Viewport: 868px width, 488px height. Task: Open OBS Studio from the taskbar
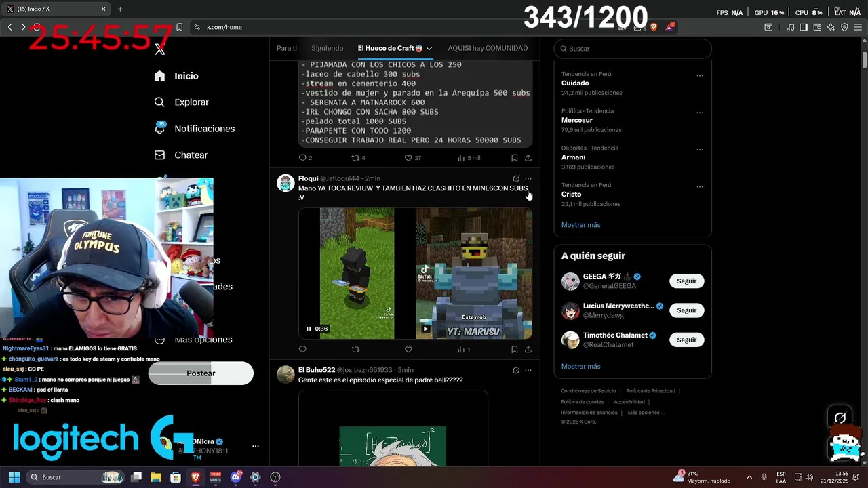click(x=275, y=477)
